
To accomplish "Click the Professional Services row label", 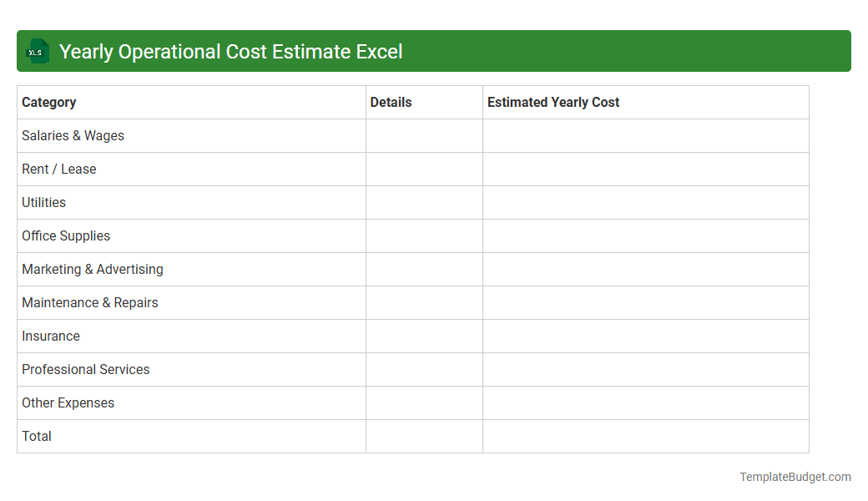I will 85,369.
